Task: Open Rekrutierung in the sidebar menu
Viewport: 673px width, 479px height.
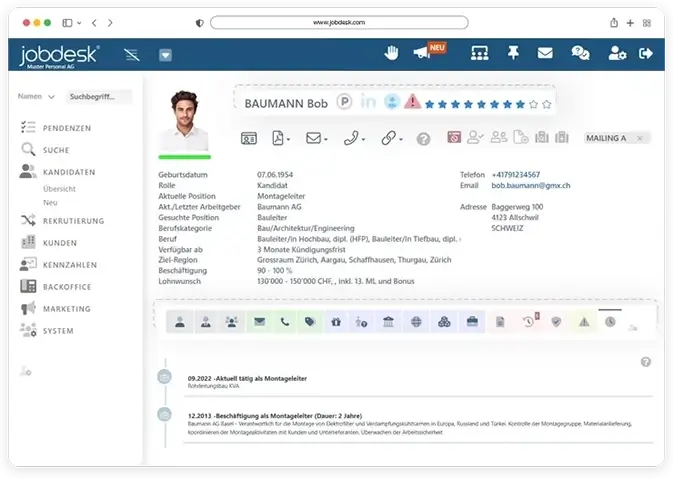Action: pyautogui.click(x=72, y=220)
